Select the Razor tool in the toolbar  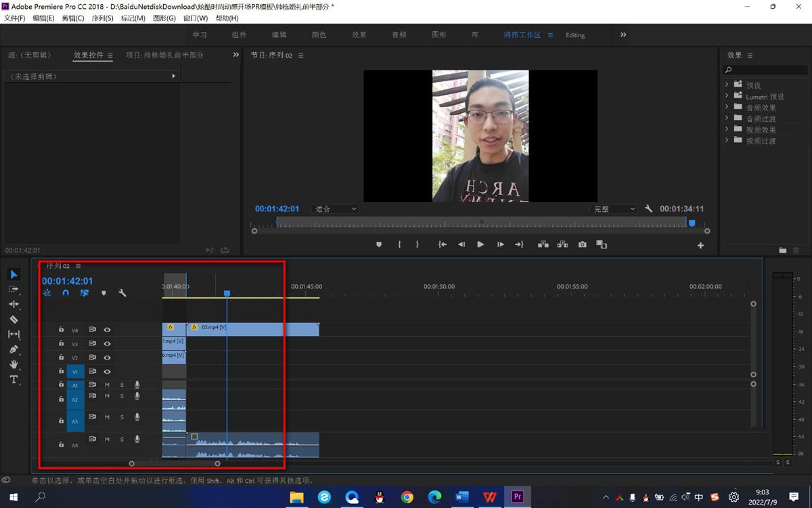(x=14, y=319)
